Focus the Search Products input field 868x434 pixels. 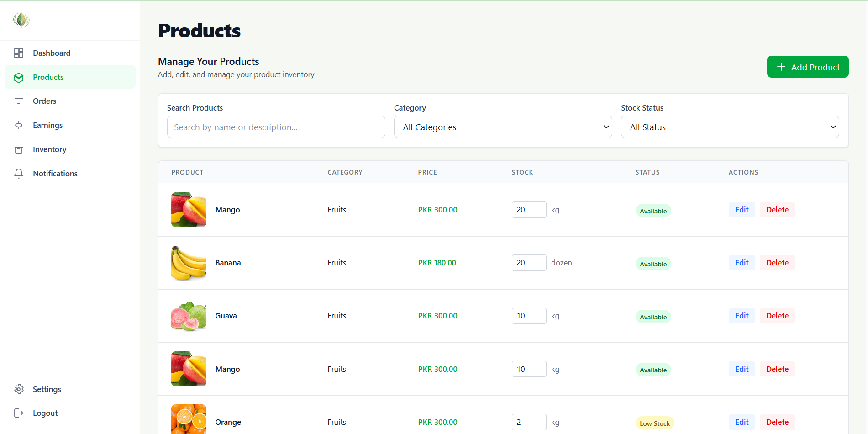[x=276, y=127]
